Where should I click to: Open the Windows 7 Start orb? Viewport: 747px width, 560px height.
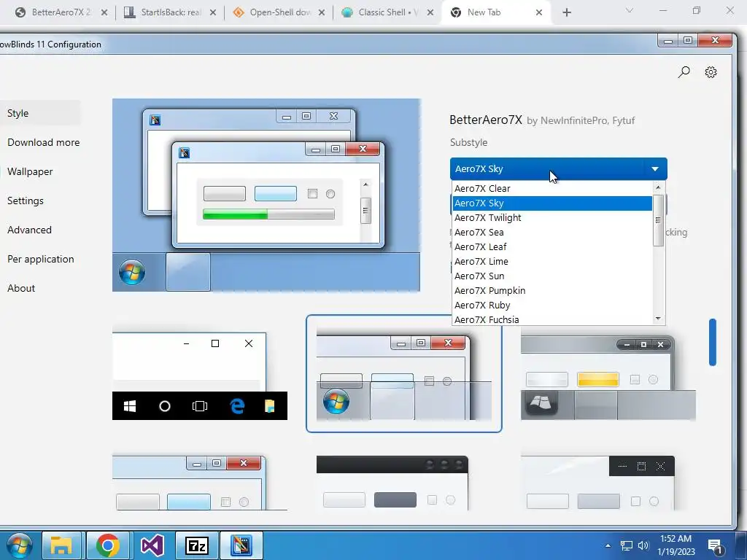tap(20, 545)
